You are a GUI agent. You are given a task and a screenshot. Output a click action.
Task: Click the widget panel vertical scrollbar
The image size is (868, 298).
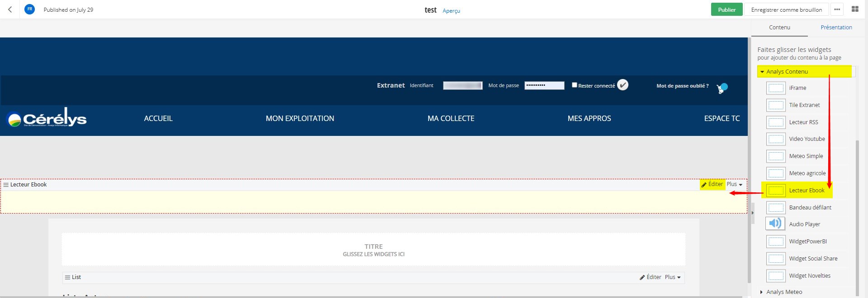tap(857, 217)
